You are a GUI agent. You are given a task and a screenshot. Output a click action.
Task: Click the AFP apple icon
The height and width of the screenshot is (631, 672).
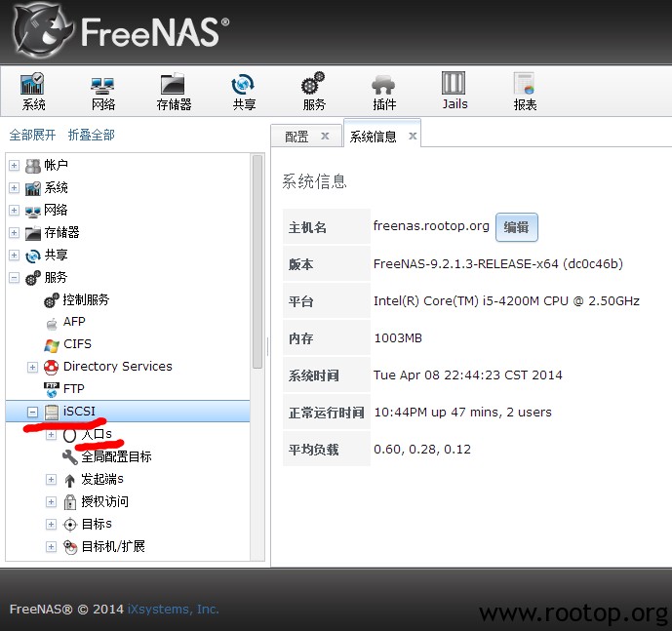(x=52, y=323)
